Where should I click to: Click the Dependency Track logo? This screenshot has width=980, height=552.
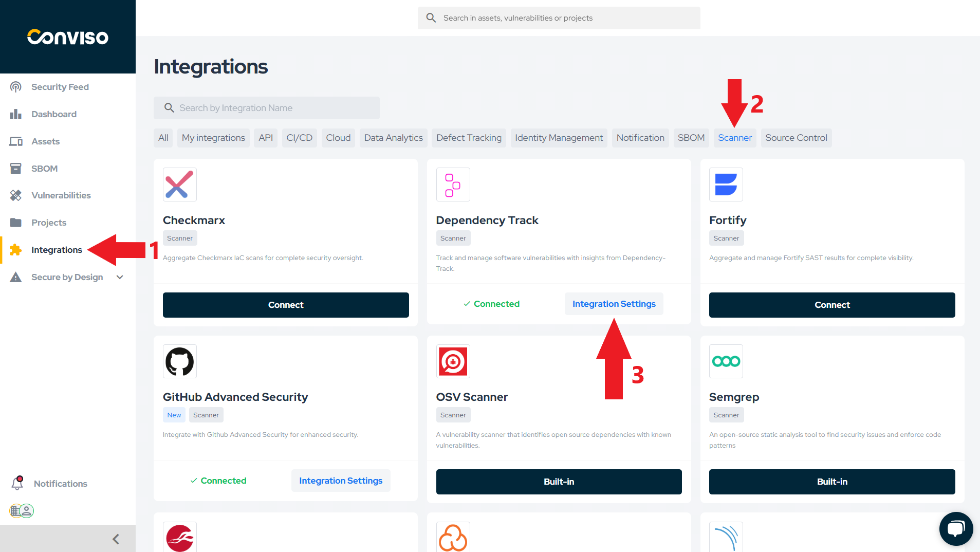click(x=453, y=185)
